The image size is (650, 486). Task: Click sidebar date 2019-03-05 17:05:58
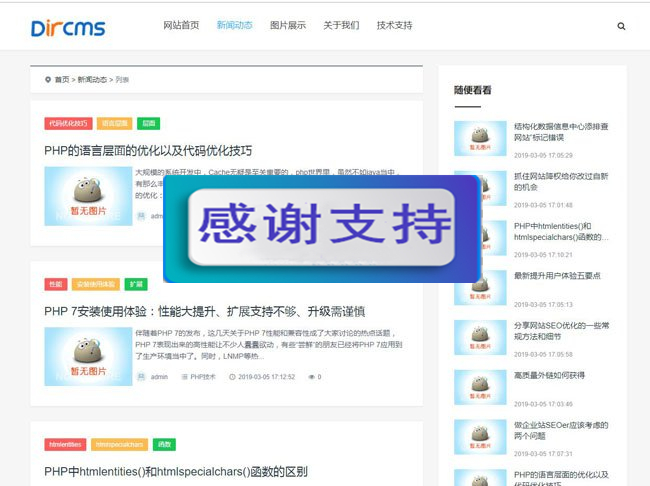click(x=543, y=355)
